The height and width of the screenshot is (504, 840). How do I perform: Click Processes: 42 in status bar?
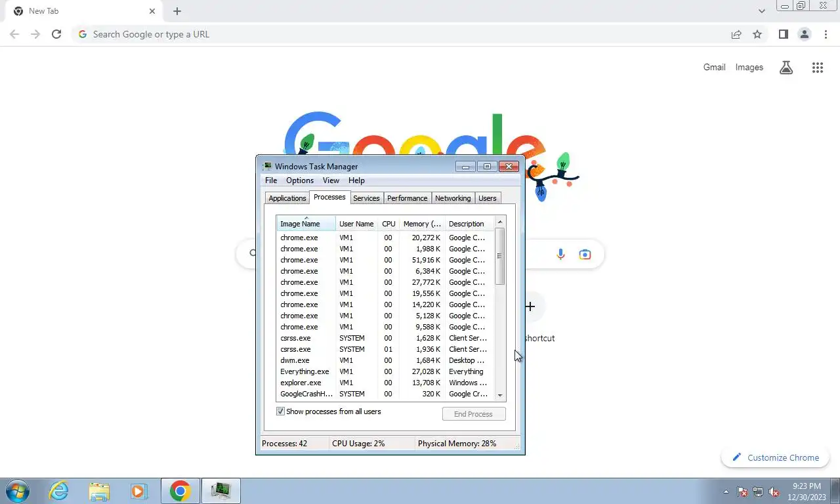(284, 444)
